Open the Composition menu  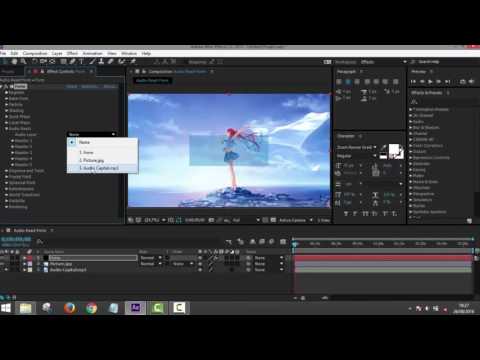click(x=35, y=53)
